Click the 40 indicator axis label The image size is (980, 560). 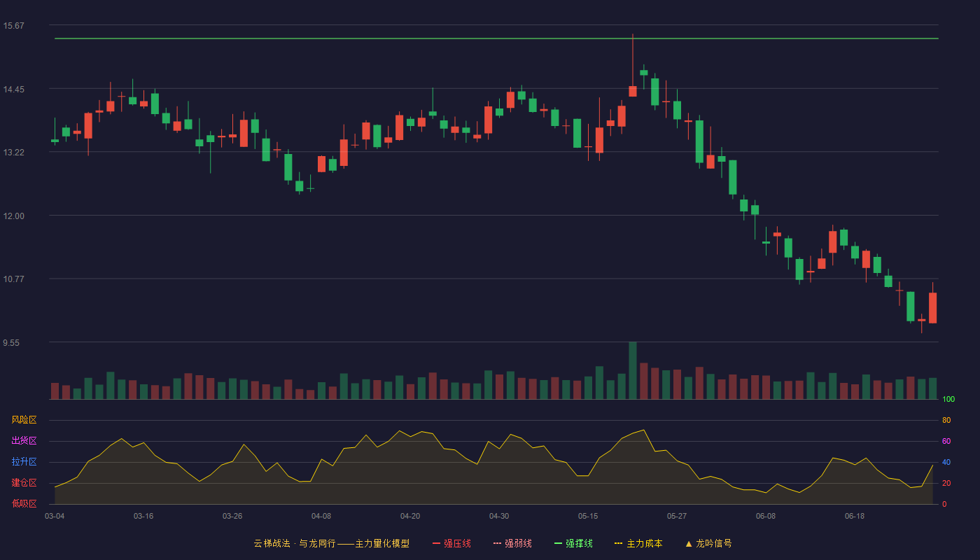946,463
